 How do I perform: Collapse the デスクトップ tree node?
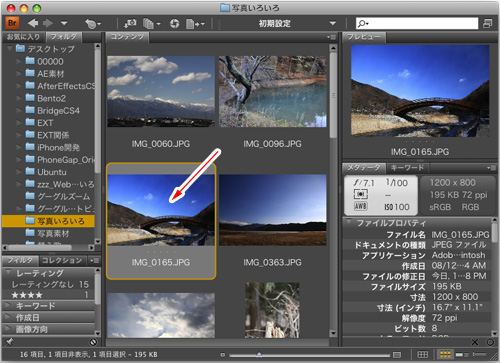(x=10, y=49)
